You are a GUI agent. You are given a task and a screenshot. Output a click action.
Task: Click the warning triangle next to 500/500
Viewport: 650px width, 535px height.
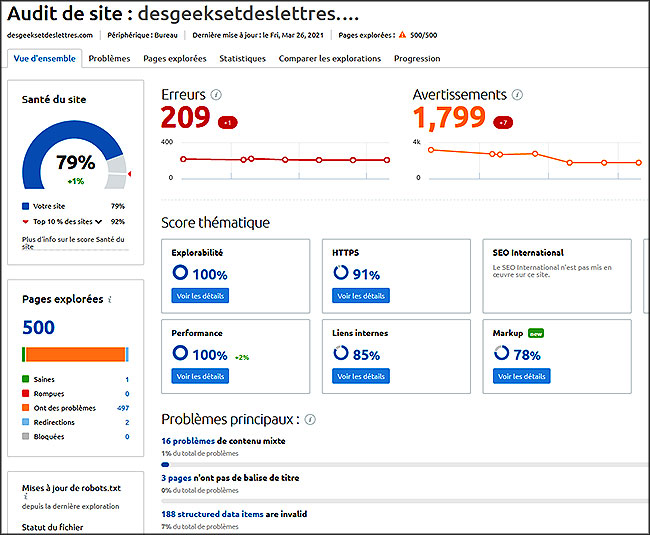pos(402,35)
